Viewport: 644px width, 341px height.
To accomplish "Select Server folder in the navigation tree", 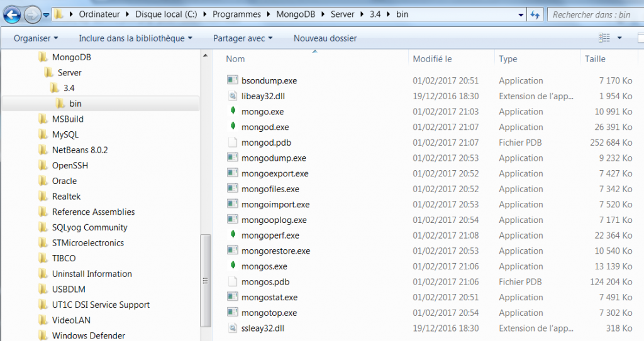I will click(x=69, y=73).
